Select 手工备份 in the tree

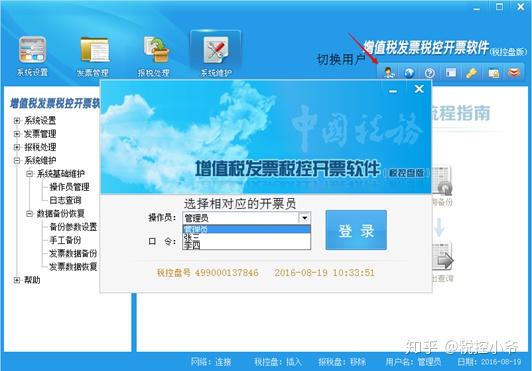click(65, 240)
